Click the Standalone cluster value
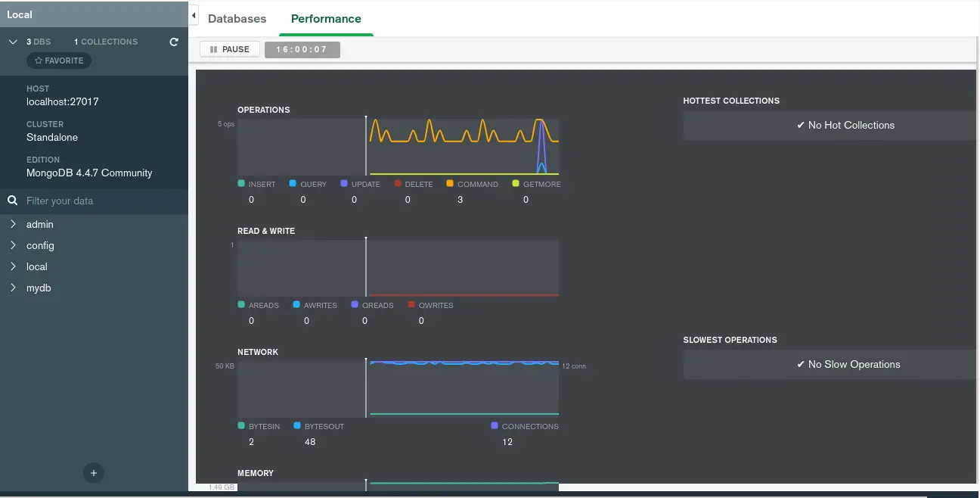Viewport: 980px width, 498px height. coord(52,137)
